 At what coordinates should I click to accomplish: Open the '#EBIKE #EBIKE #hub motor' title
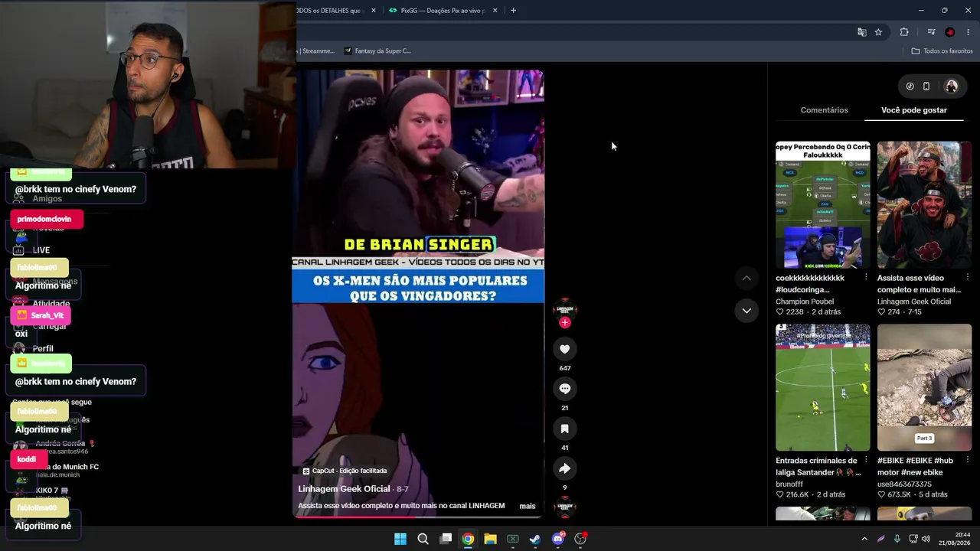915,466
